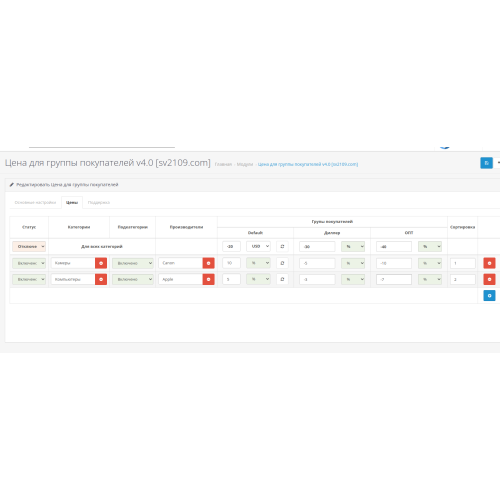
Task: Click the Сортировка column header
Action: coord(463,227)
